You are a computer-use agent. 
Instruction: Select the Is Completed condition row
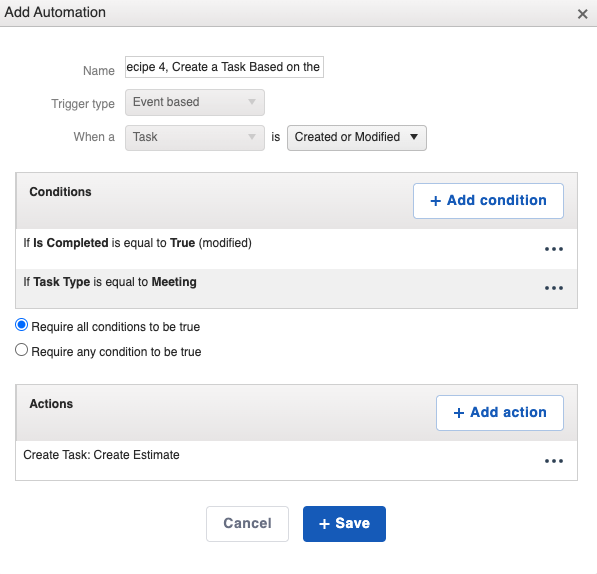coord(296,249)
